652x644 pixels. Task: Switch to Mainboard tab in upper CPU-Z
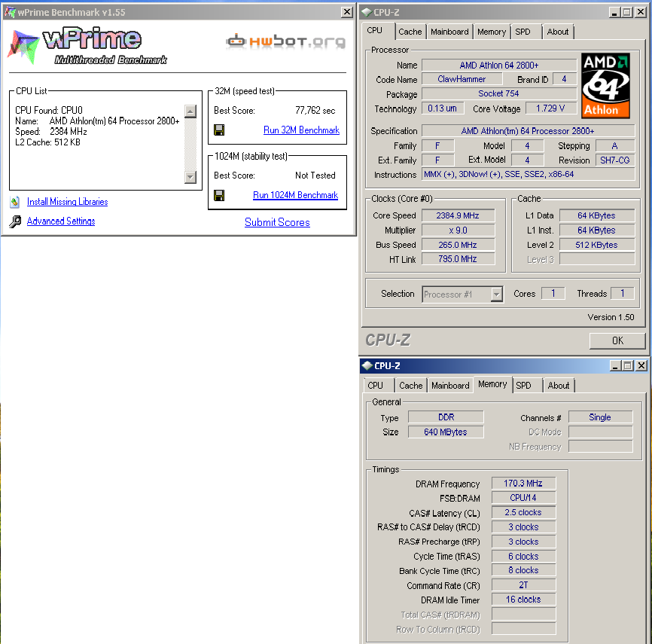pos(449,32)
